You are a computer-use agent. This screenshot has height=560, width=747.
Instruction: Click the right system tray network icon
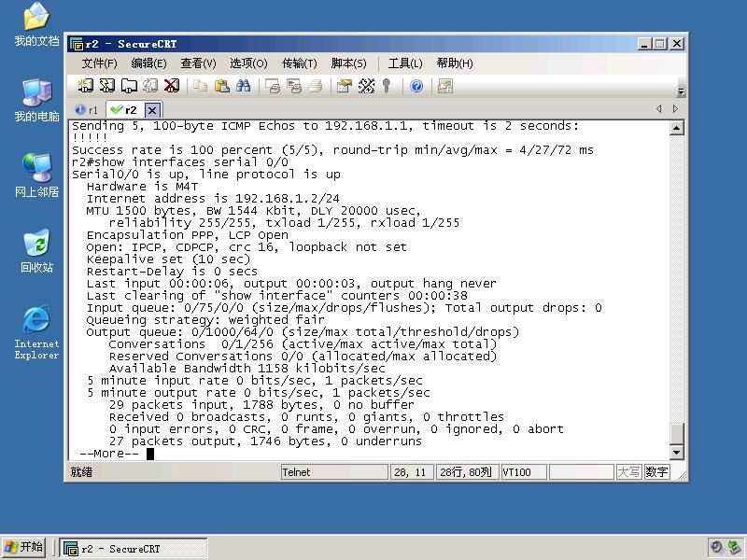click(736, 548)
